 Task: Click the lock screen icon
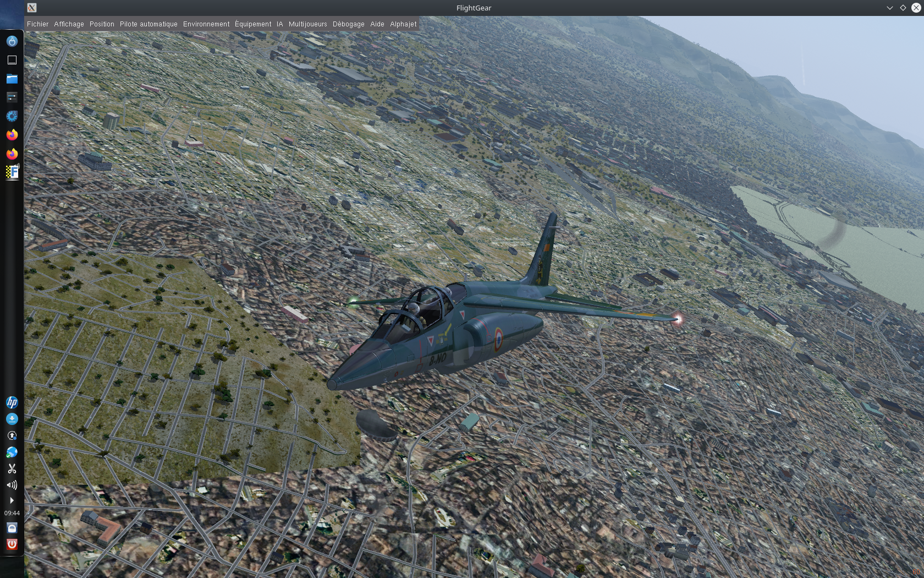[x=12, y=528]
